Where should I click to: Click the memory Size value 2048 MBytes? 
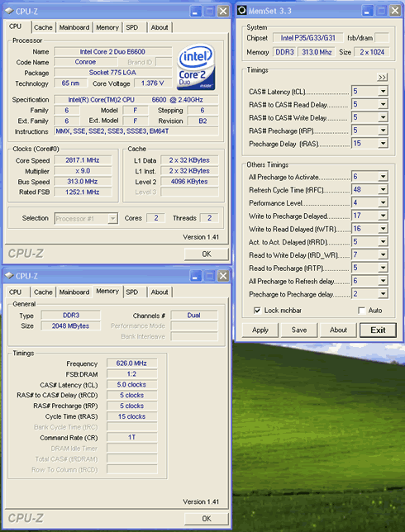click(x=70, y=326)
